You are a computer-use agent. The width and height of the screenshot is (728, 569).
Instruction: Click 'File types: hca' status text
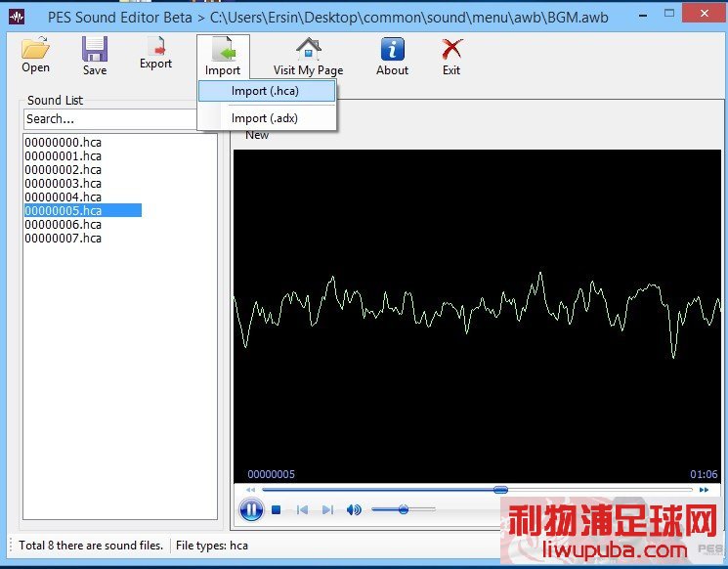coord(212,546)
